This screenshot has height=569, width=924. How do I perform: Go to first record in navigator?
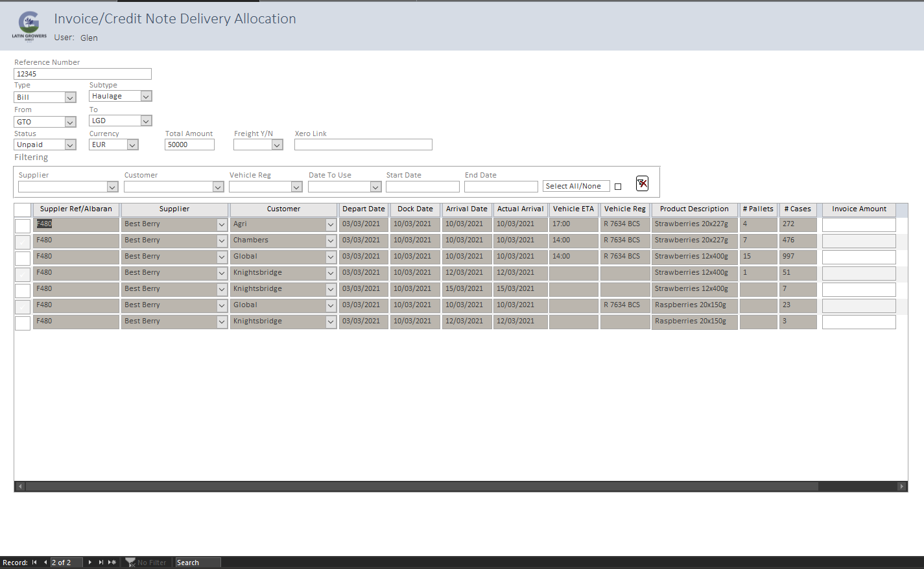click(34, 563)
